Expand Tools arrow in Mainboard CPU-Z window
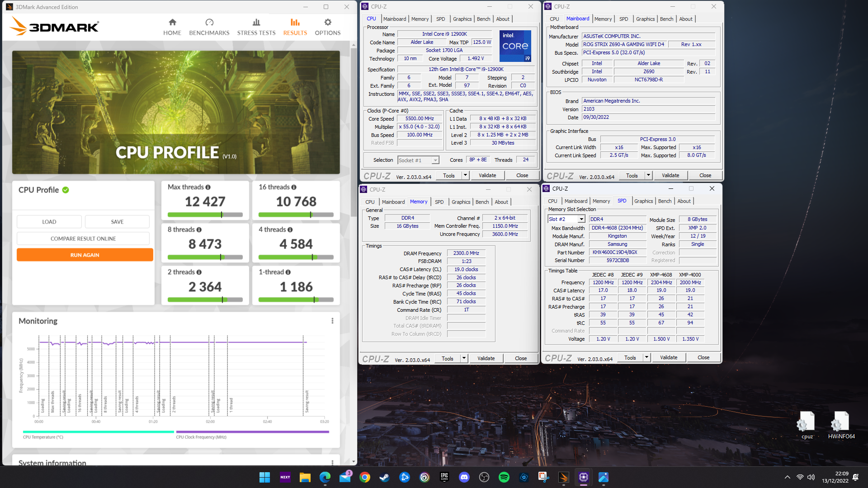The width and height of the screenshot is (868, 488). 648,175
